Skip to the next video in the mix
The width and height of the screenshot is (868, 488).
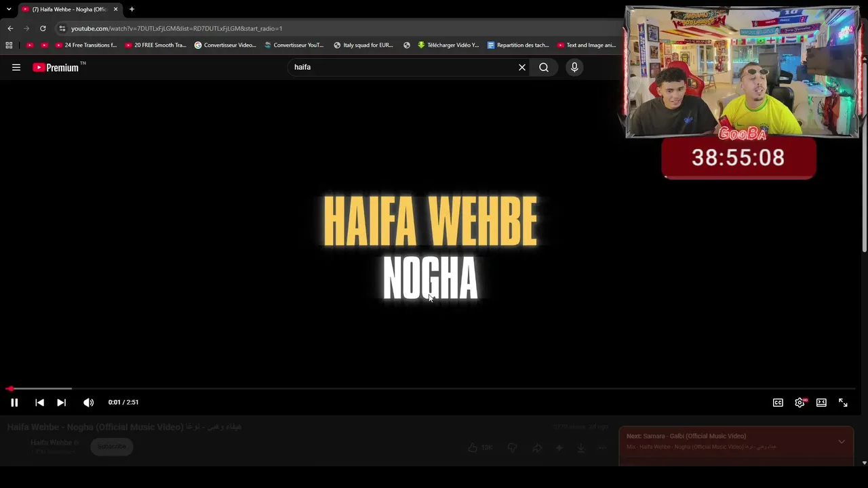click(x=61, y=403)
